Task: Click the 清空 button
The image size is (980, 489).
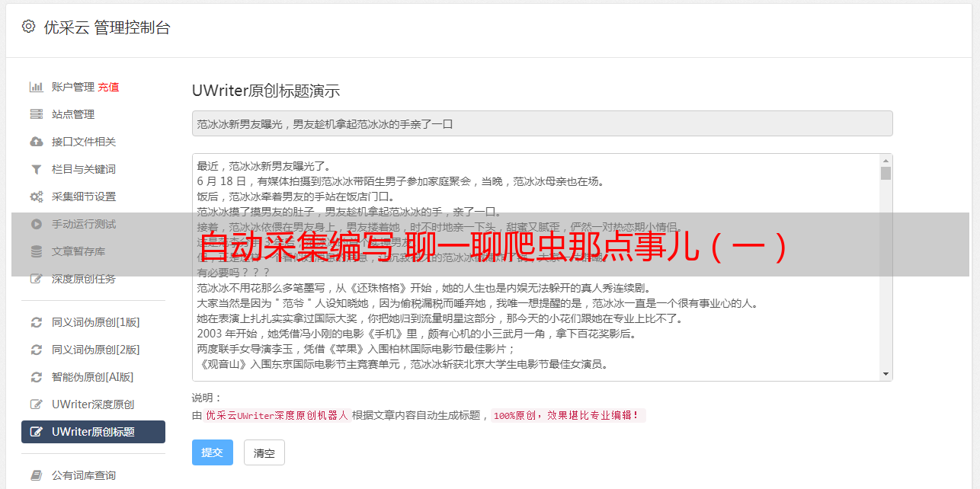Action: (x=264, y=452)
